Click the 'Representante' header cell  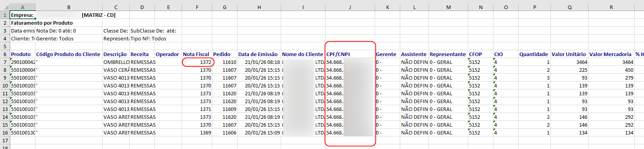coord(448,54)
